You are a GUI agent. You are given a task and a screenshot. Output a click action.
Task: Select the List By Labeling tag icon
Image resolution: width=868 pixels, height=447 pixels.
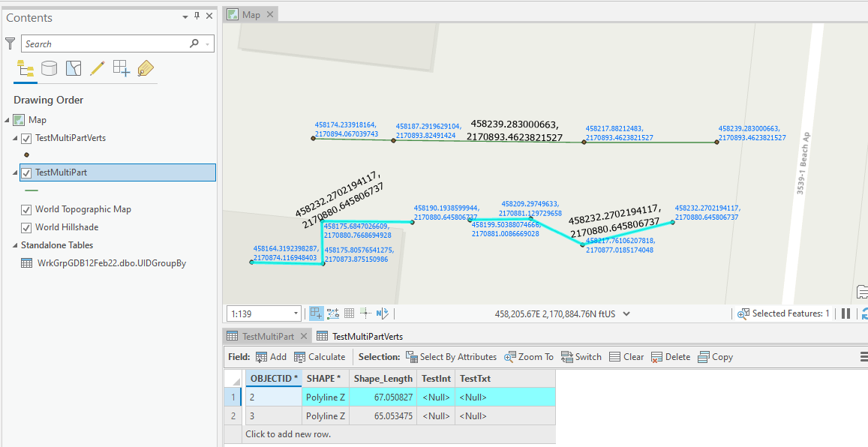coord(146,68)
